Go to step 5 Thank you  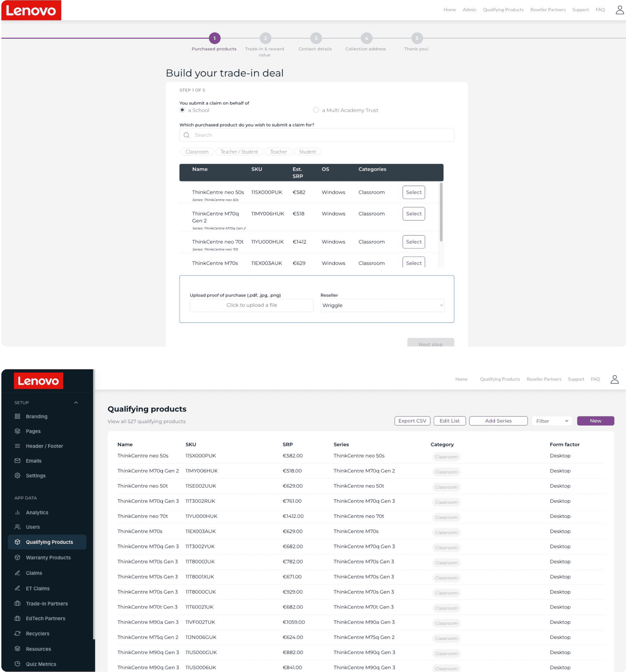[417, 38]
